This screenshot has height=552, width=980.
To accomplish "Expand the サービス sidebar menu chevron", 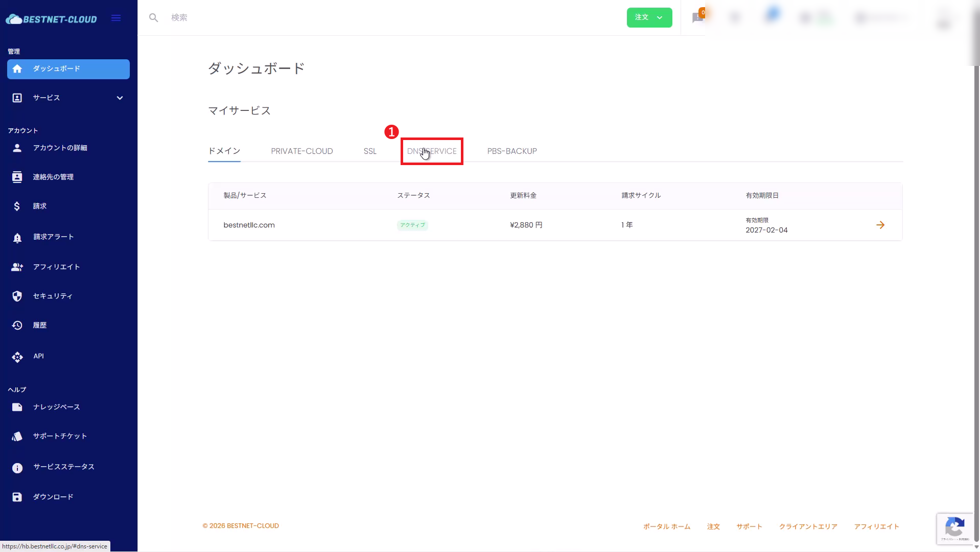I will (x=120, y=98).
